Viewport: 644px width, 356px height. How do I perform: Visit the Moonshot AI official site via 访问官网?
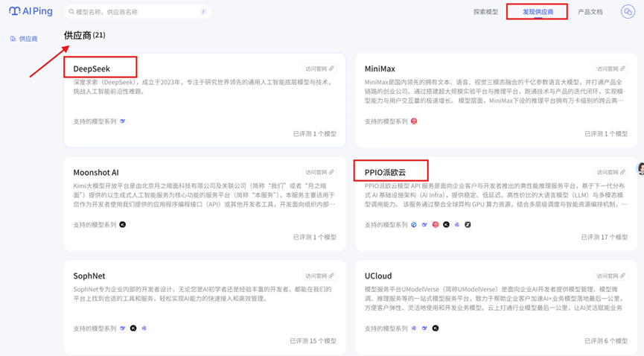point(319,172)
